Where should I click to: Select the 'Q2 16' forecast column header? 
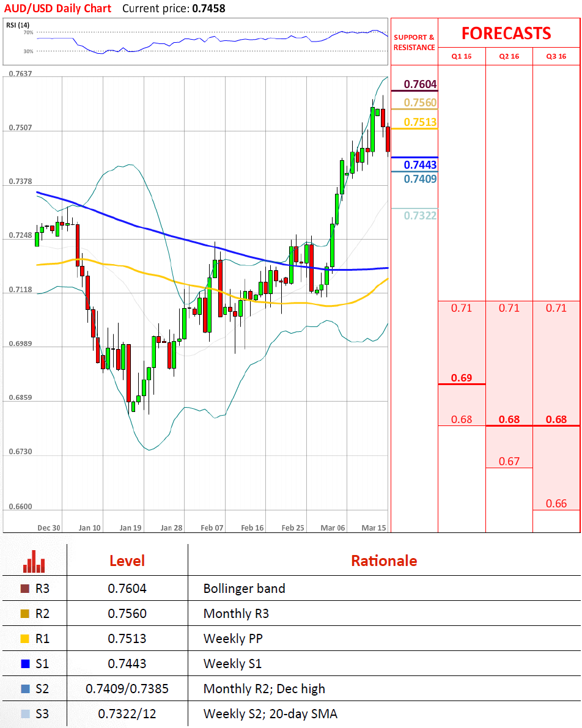509,56
